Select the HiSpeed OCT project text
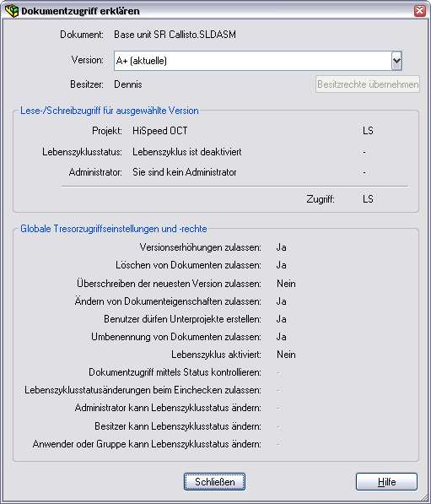Screen dimensions: 431x504 (160, 131)
